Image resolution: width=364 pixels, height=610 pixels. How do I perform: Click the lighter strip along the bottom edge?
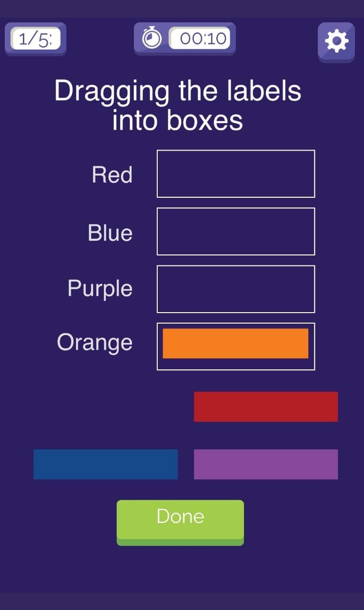coord(182,601)
